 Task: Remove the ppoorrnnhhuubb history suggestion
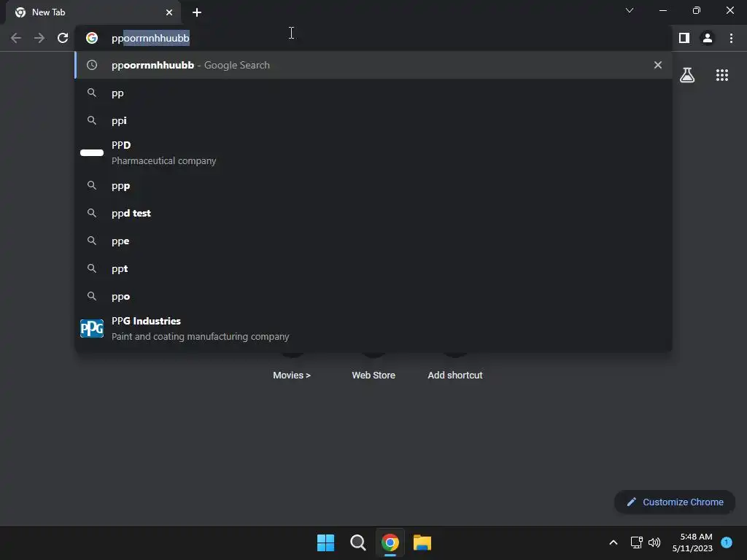(658, 65)
